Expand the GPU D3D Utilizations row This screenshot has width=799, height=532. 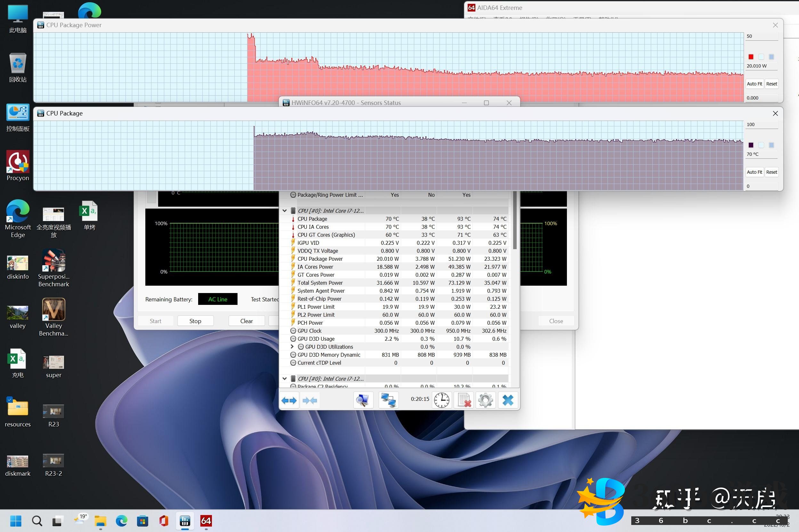292,346
